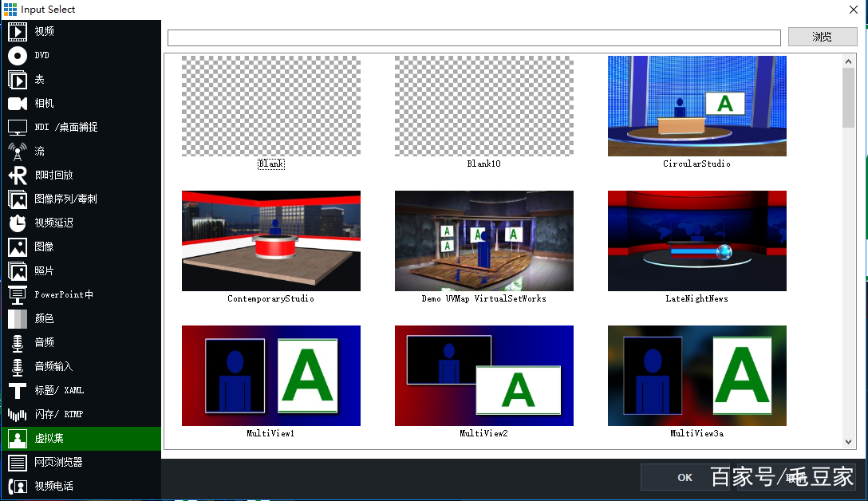Click the DVD disc icon
Image resolution: width=868 pixels, height=501 pixels.
tap(18, 56)
